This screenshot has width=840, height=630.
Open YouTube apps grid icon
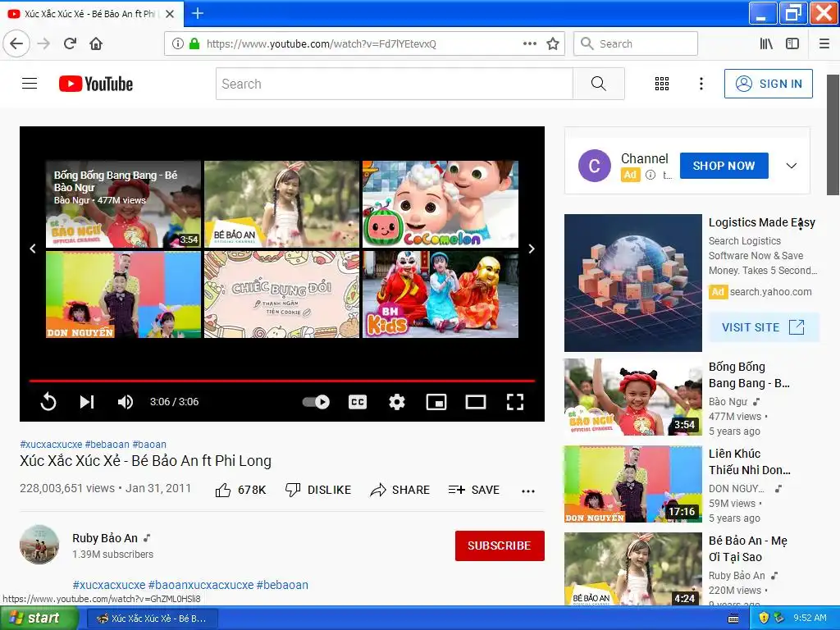(x=662, y=84)
